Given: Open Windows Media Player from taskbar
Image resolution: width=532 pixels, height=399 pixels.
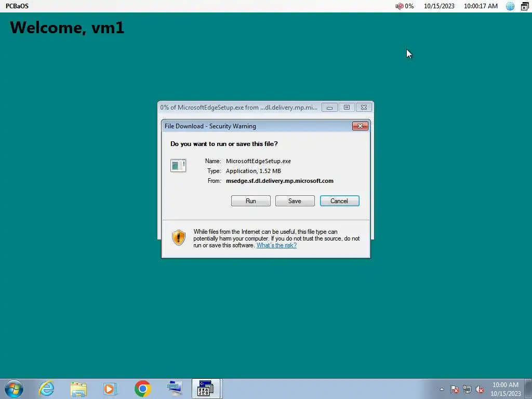Looking at the screenshot, I should pos(110,389).
